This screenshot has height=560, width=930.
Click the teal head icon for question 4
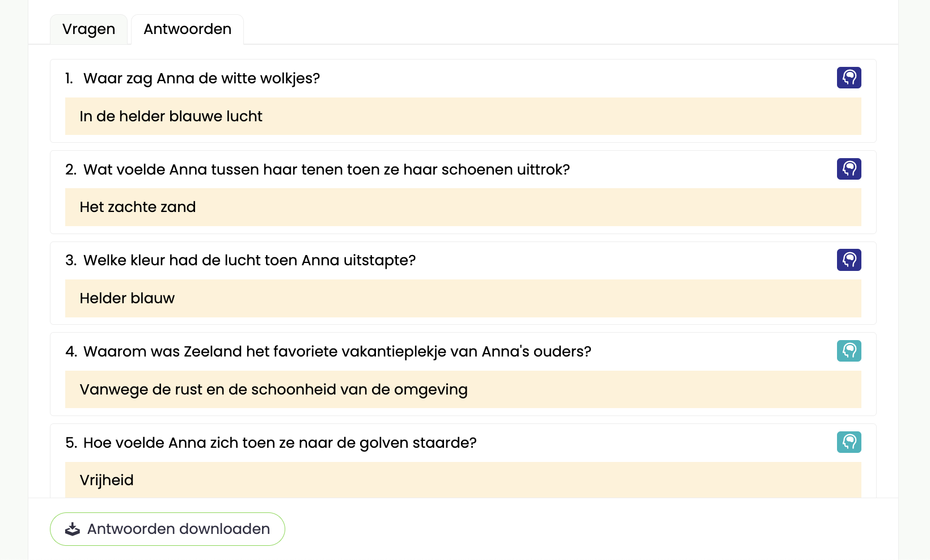[849, 351]
